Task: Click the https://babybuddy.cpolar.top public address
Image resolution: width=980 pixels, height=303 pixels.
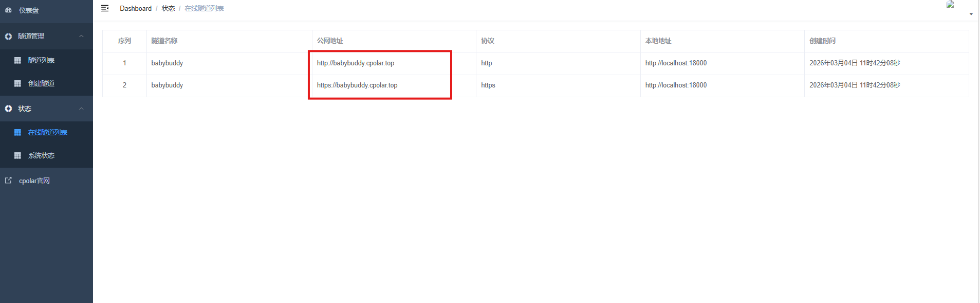Action: pos(357,85)
